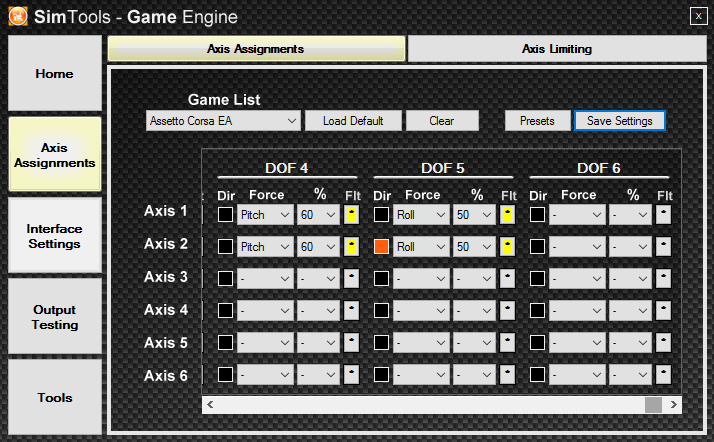Toggle Axis 2 DOF 6 filter button
714x442 pixels.
pyautogui.click(x=663, y=246)
